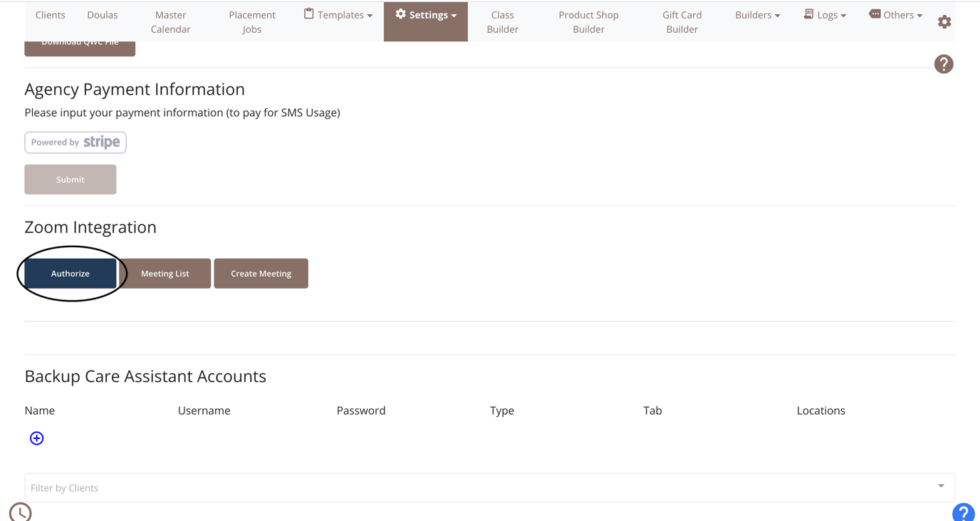Screen dimensions: 980x521
Task: Open the Zoom Meeting List
Action: pyautogui.click(x=165, y=273)
